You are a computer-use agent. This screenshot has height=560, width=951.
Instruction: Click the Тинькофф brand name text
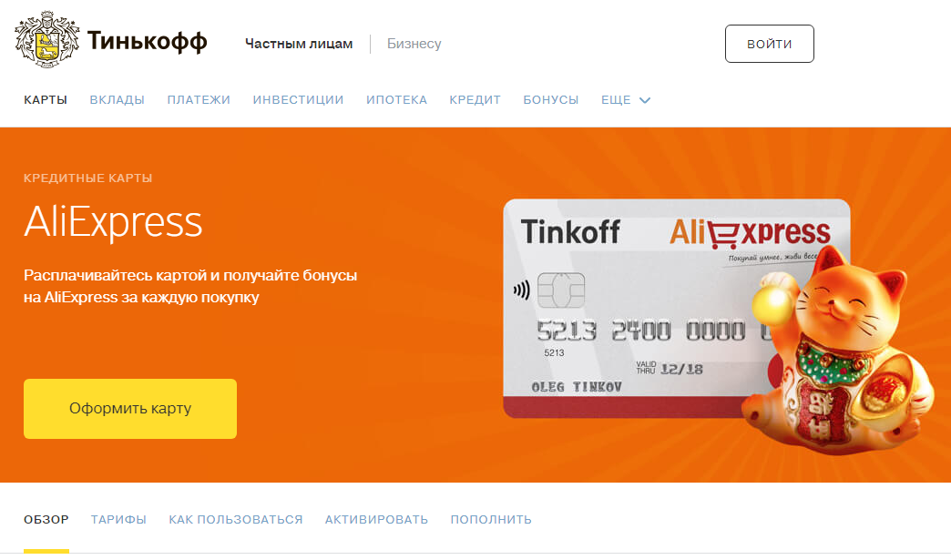tap(148, 41)
